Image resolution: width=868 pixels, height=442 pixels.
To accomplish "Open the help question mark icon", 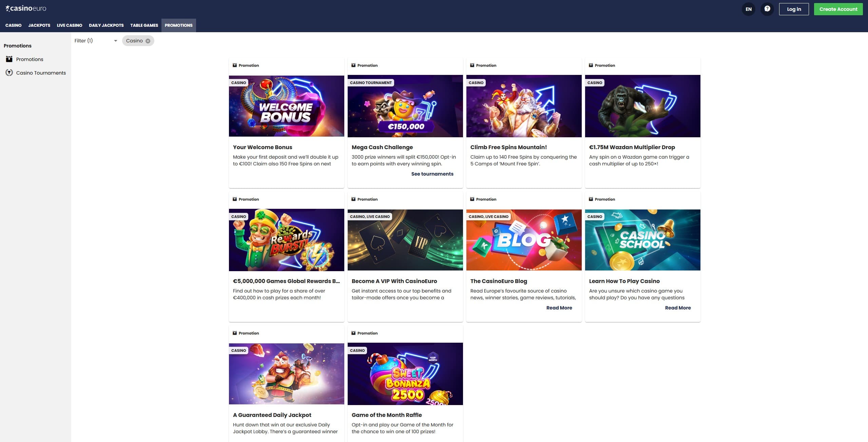I will click(767, 9).
